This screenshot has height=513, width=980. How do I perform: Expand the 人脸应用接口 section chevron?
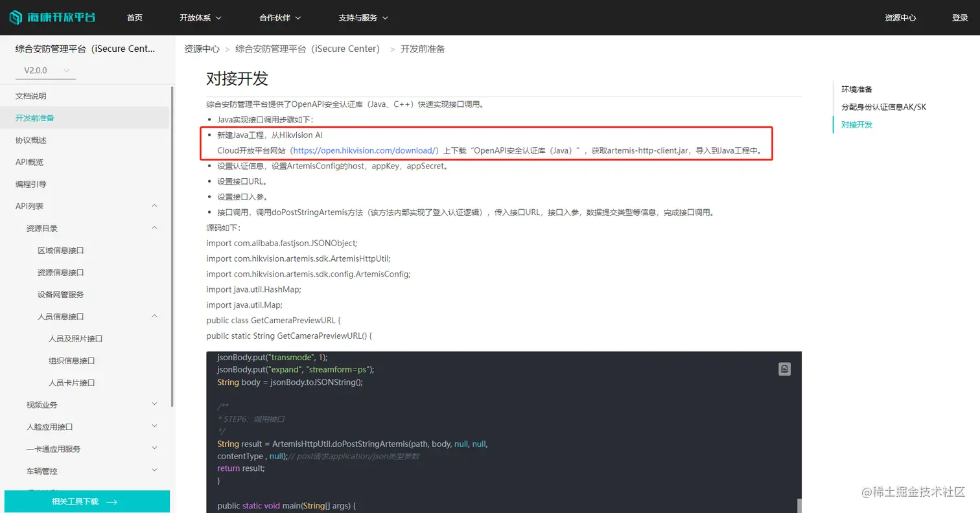click(x=154, y=426)
